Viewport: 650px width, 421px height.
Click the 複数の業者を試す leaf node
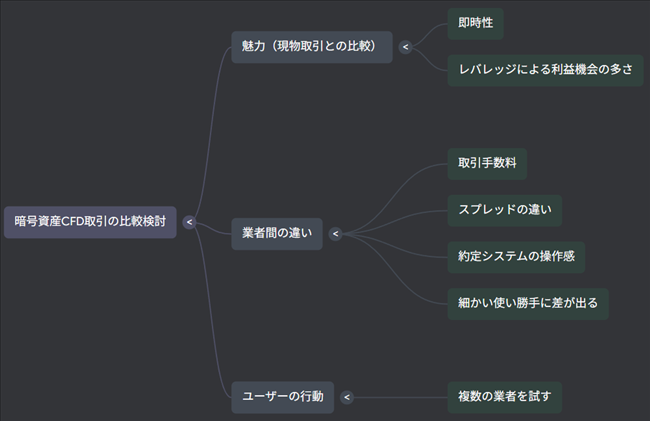pyautogui.click(x=504, y=397)
